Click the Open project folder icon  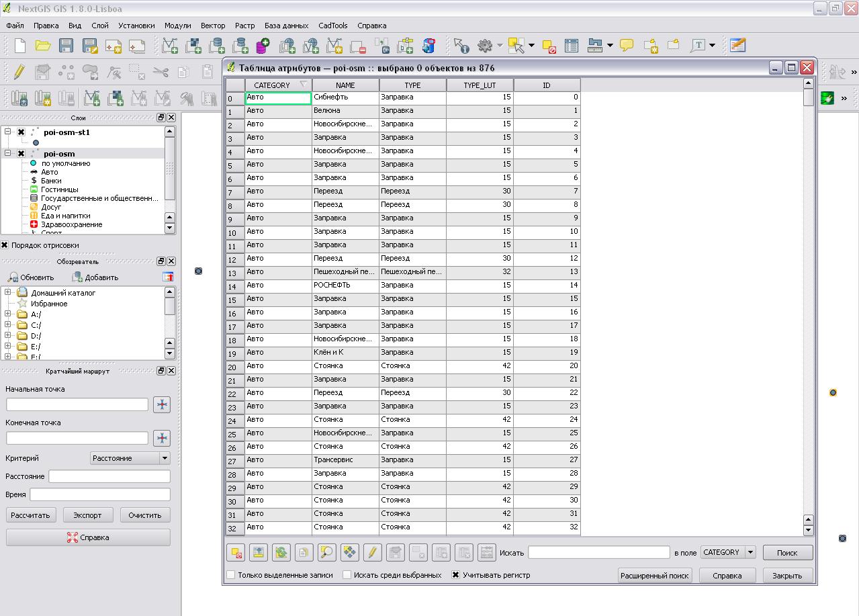click(43, 46)
